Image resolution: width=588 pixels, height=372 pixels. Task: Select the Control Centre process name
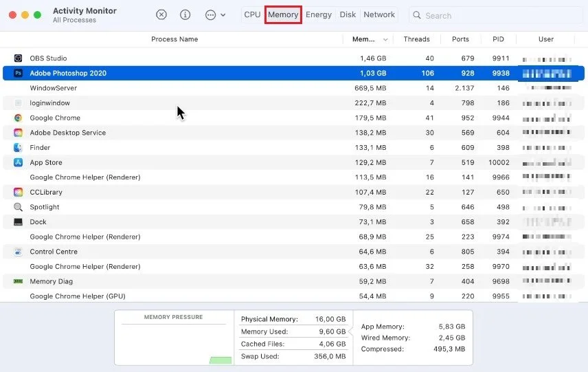54,252
